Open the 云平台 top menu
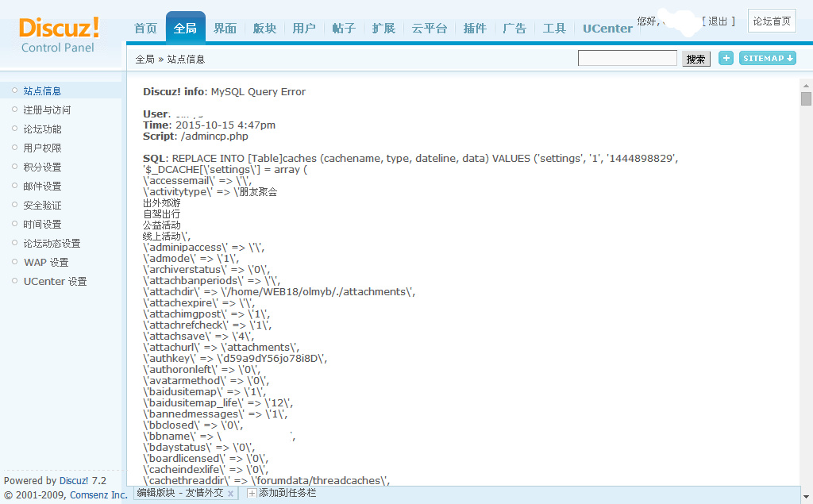The height and width of the screenshot is (504, 813). [430, 28]
